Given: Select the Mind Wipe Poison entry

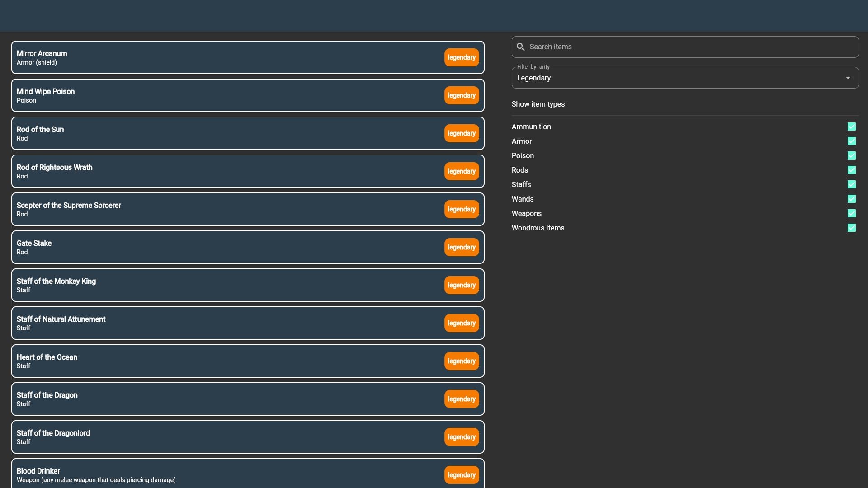Looking at the screenshot, I should [x=226, y=95].
